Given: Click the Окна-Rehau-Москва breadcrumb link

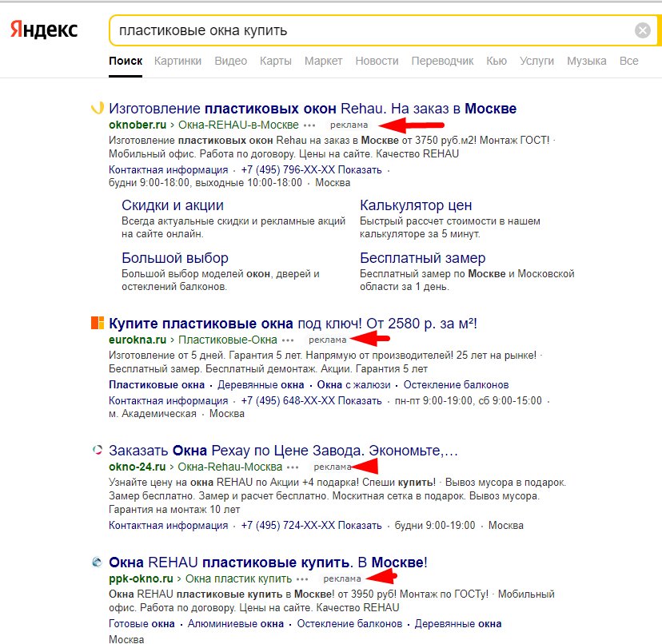Looking at the screenshot, I should click(229, 467).
